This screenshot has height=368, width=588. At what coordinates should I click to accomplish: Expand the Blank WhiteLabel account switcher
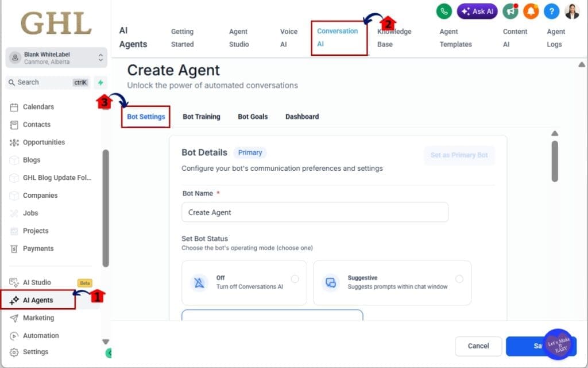(56, 58)
